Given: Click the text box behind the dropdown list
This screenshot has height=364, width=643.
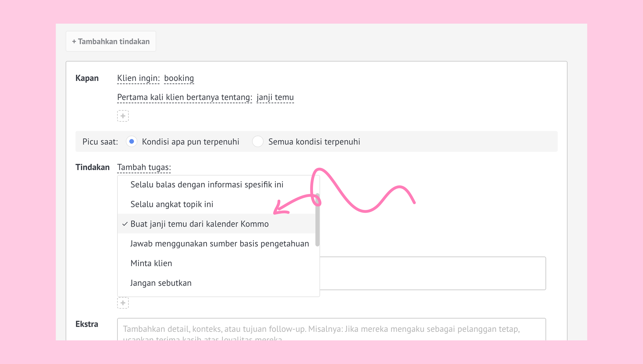Looking at the screenshot, I should (x=433, y=273).
